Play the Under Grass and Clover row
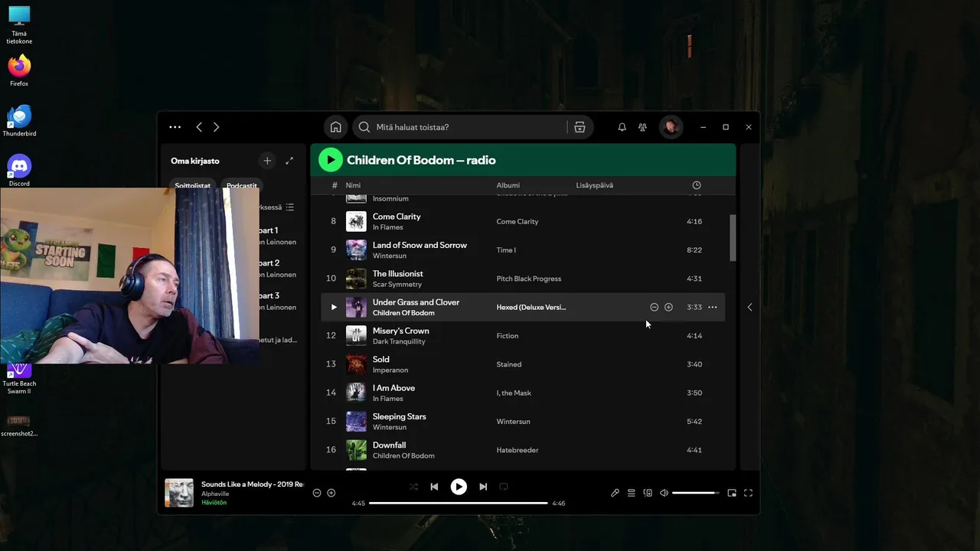Image resolution: width=980 pixels, height=551 pixels. pos(334,307)
